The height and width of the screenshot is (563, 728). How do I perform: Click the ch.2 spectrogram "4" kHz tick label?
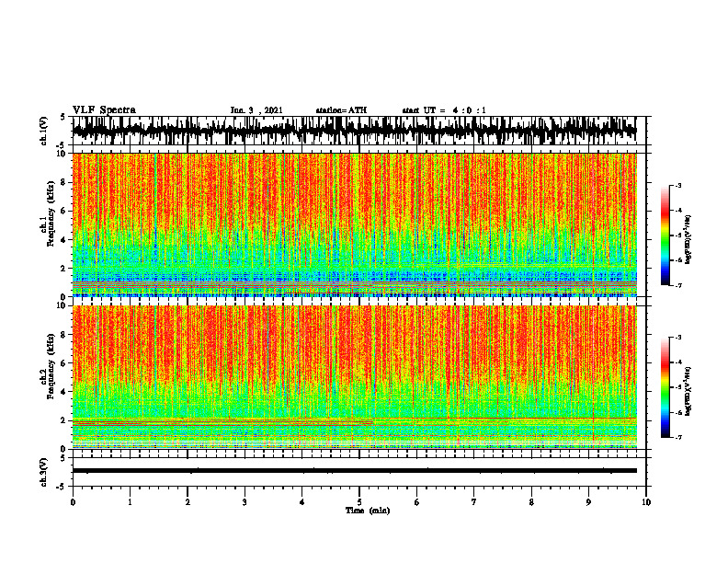[x=64, y=392]
